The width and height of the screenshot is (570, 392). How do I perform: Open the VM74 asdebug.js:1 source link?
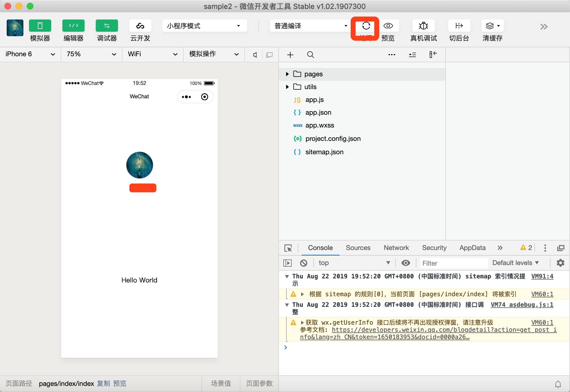(x=522, y=305)
